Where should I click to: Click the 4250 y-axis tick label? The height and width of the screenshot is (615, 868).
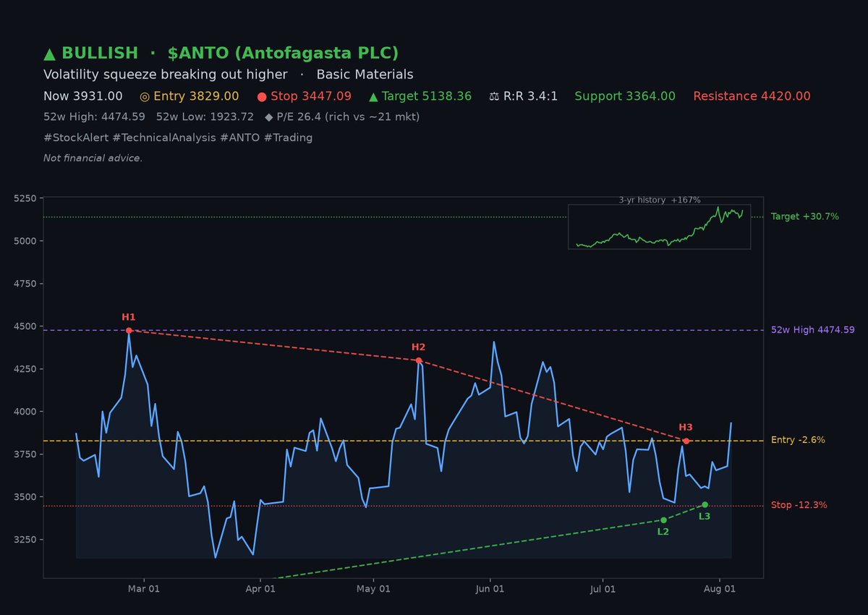(25, 369)
